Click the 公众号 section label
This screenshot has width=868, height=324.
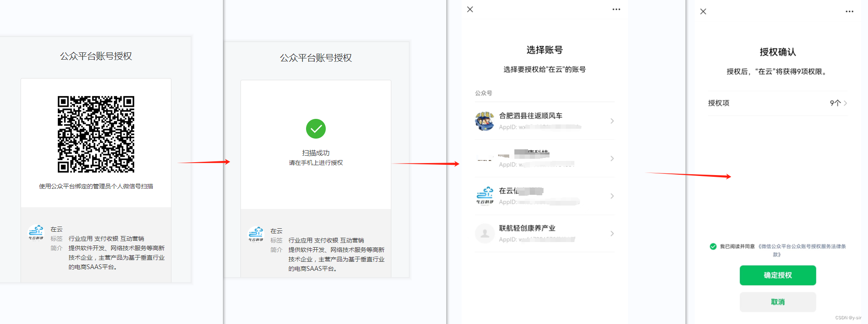coord(484,93)
